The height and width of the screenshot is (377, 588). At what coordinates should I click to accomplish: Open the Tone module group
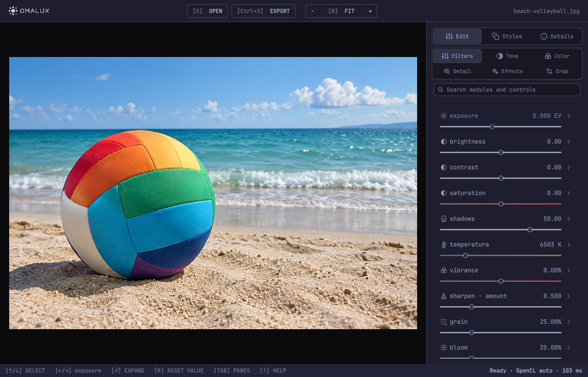pos(507,56)
